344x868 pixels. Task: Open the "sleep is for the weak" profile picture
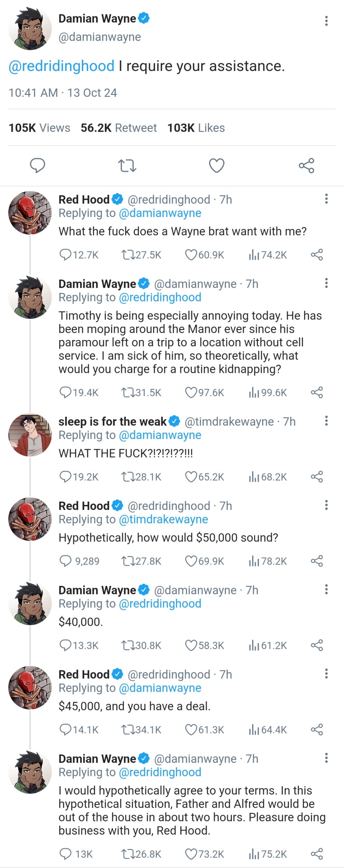(x=30, y=435)
